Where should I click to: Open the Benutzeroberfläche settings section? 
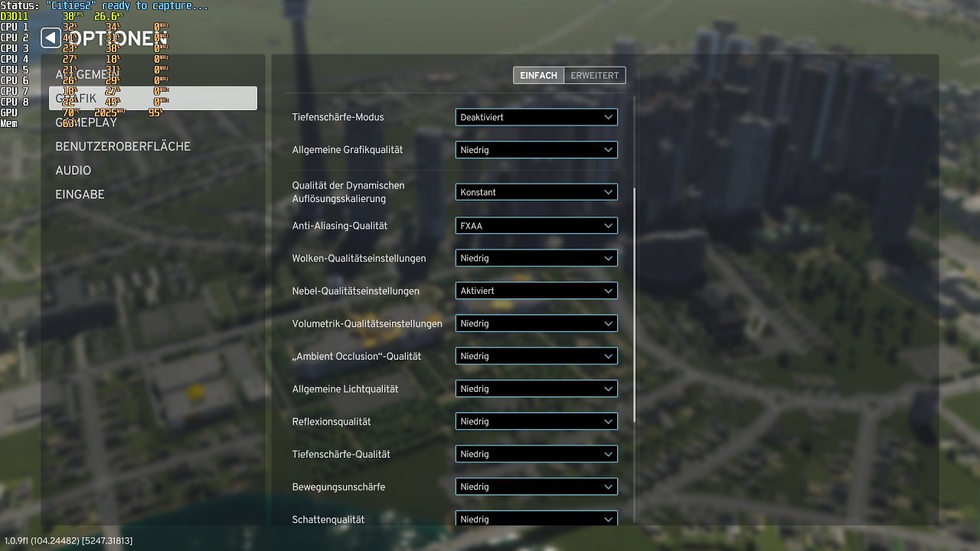(x=153, y=146)
